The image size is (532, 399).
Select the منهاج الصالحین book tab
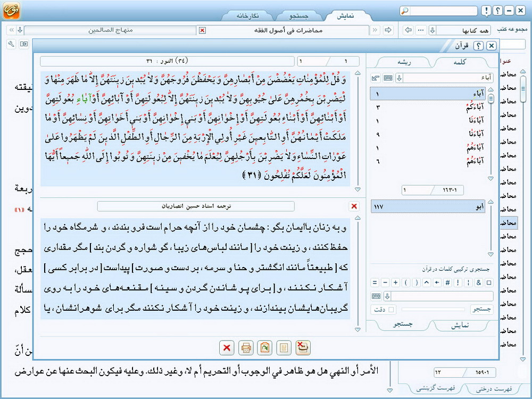[x=110, y=30]
